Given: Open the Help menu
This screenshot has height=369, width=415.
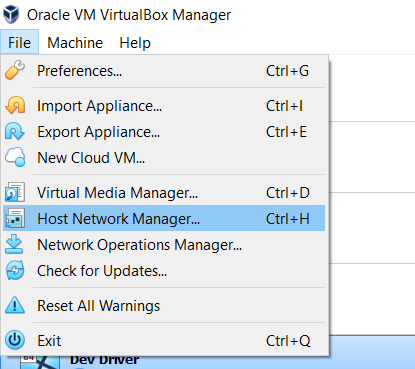Looking at the screenshot, I should pyautogui.click(x=135, y=43).
